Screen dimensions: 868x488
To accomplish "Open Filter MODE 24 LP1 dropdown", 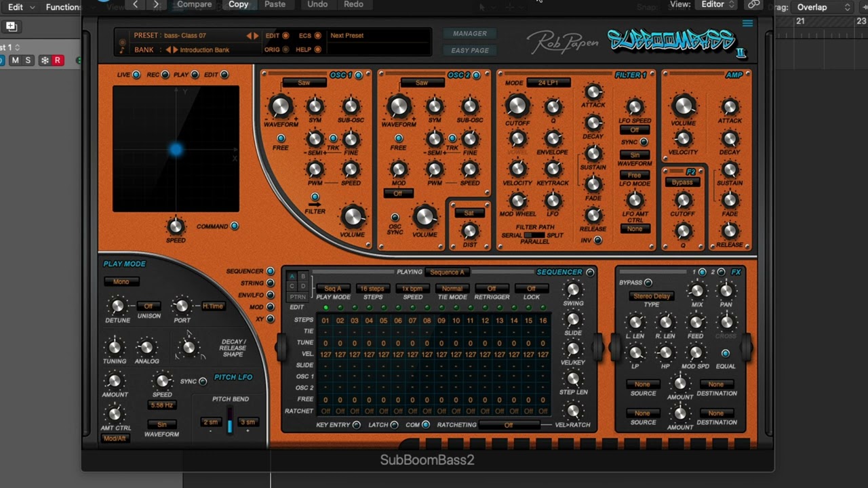I will click(548, 83).
